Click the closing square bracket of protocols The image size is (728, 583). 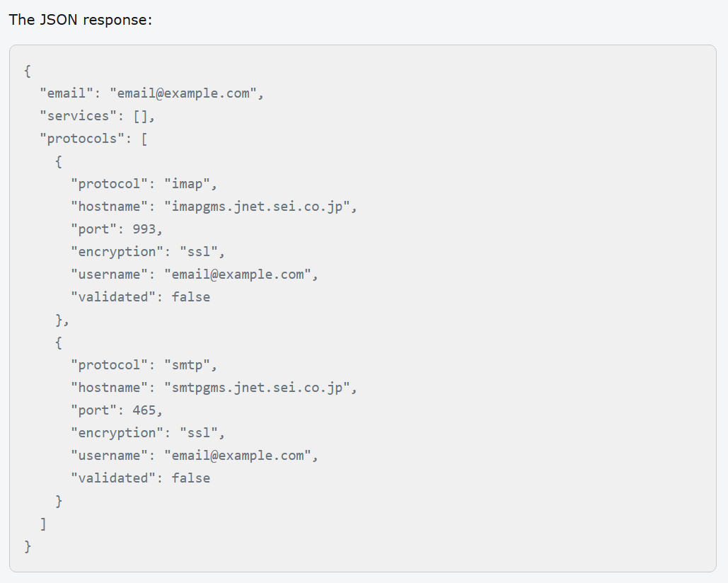click(43, 523)
